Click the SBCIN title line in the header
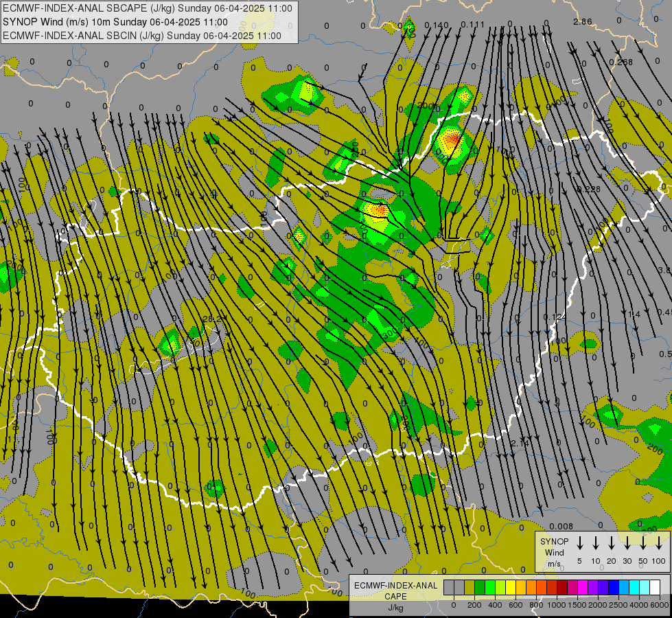This screenshot has width=672, height=618. (x=142, y=36)
